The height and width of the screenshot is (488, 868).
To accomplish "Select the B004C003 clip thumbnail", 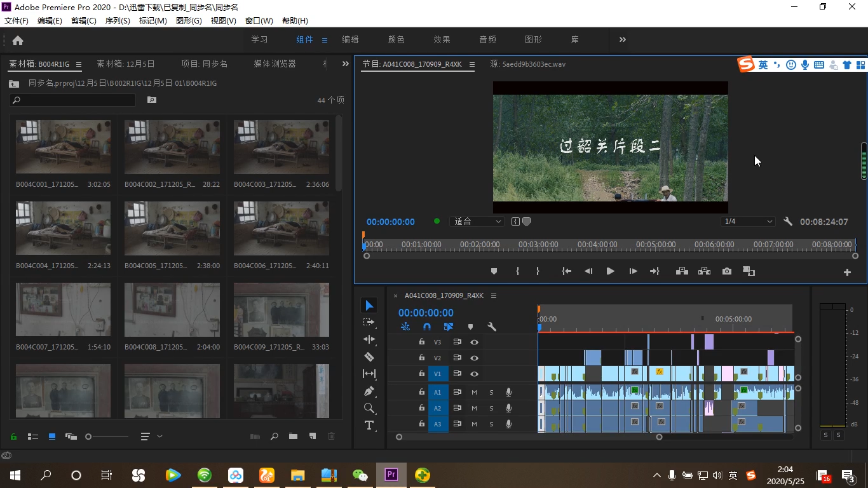I will [x=281, y=147].
